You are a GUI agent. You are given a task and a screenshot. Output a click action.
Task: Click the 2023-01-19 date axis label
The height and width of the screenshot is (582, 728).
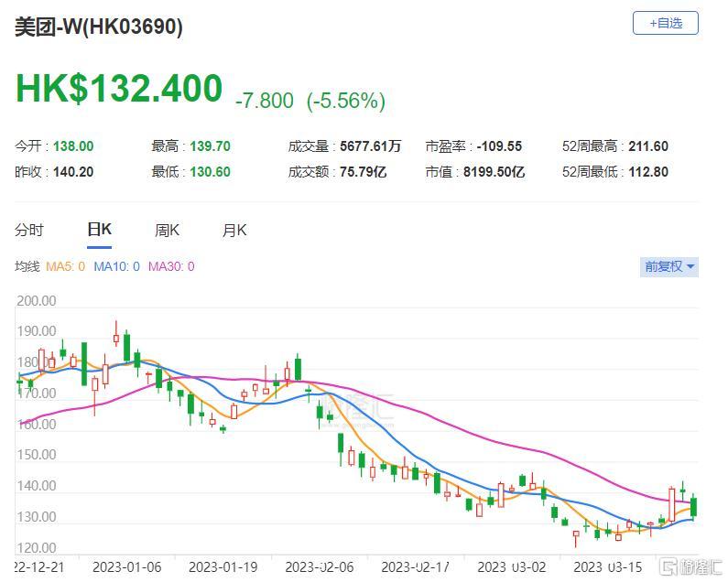[x=223, y=567]
